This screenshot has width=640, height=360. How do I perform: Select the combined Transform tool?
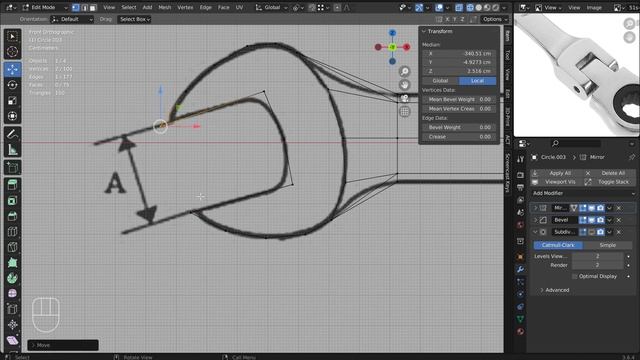click(12, 116)
